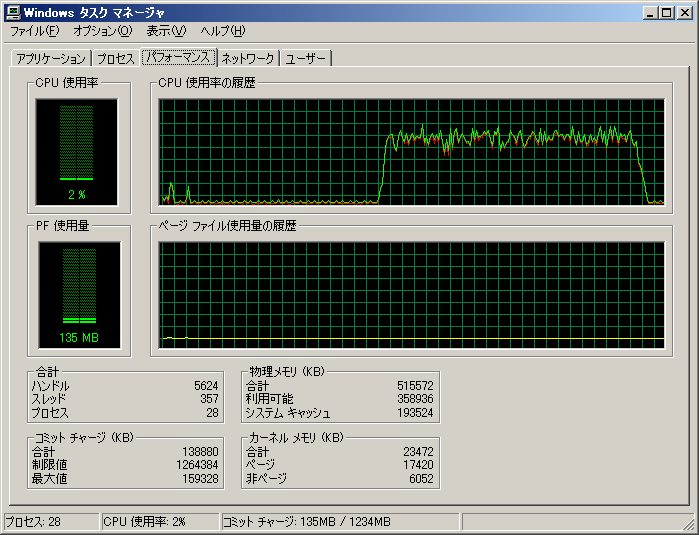This screenshot has height=535, width=699.
Task: Click the kernel ページ value 17420
Action: click(418, 465)
